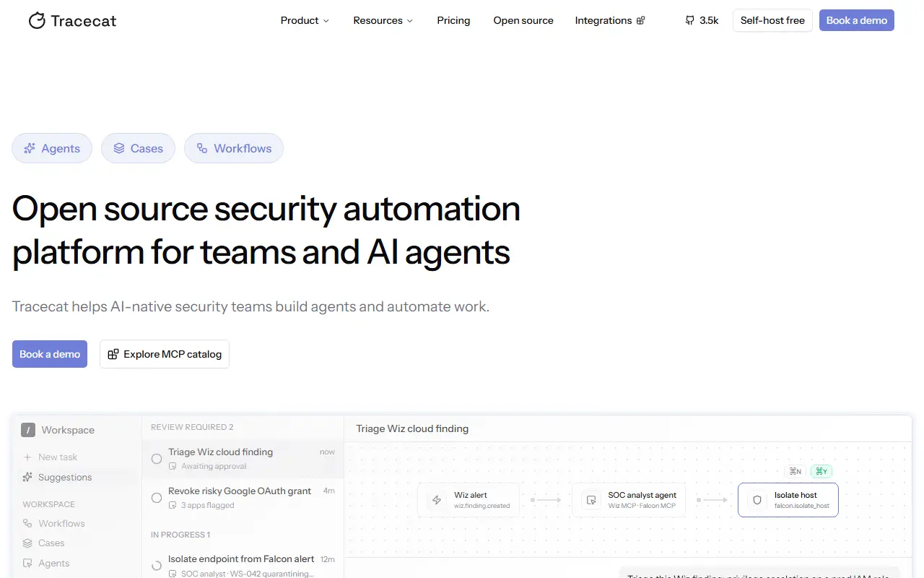
Task: Click the hero Book a demo button
Action: 50,354
